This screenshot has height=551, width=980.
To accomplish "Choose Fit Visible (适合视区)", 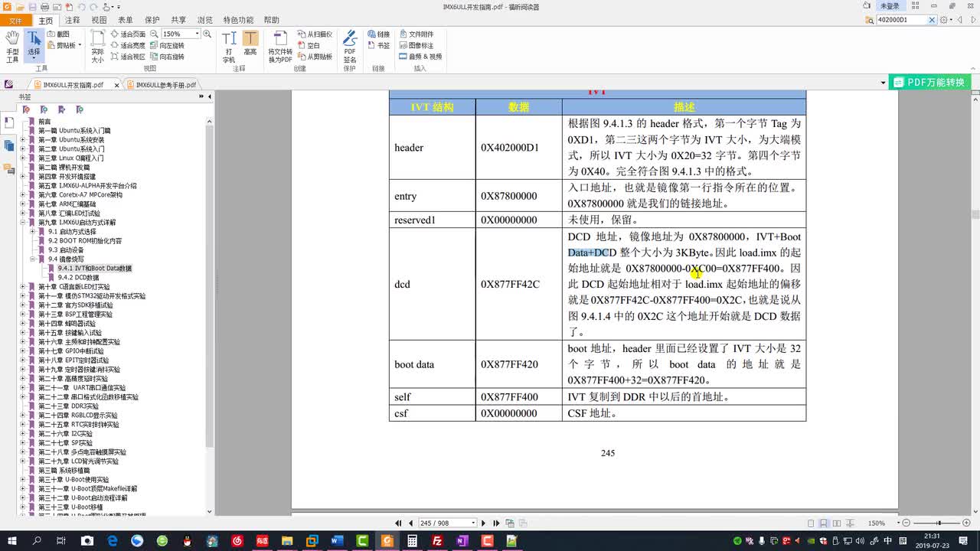I will (x=128, y=57).
